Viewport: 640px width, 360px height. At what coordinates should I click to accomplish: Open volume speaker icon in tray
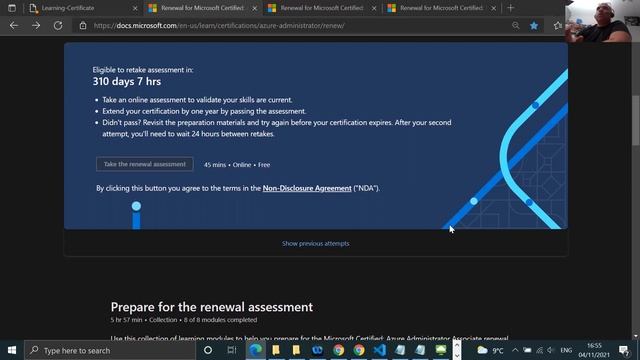pyautogui.click(x=551, y=350)
